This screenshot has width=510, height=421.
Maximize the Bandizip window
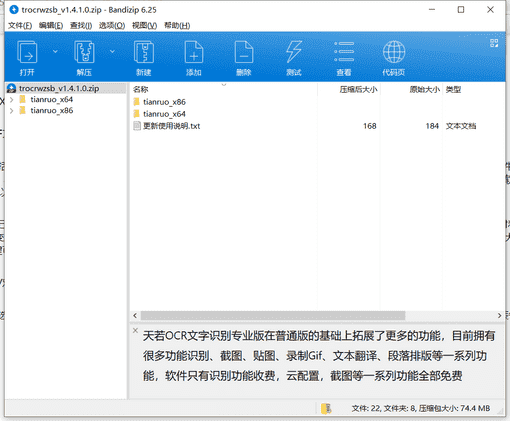(x=461, y=10)
